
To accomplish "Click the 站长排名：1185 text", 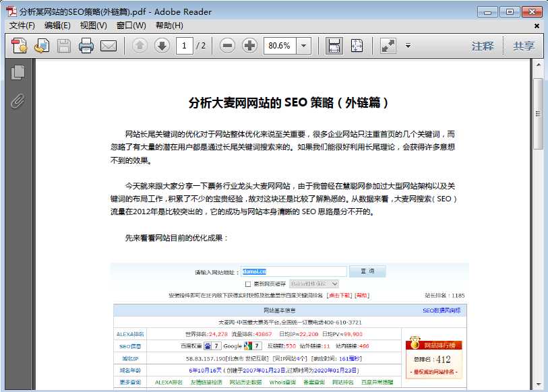I will 445,295.
